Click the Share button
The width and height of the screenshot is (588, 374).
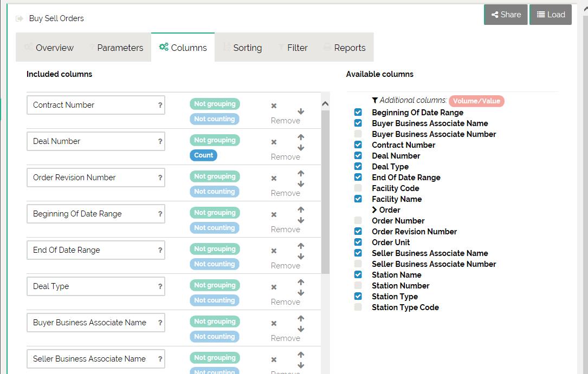(x=506, y=15)
